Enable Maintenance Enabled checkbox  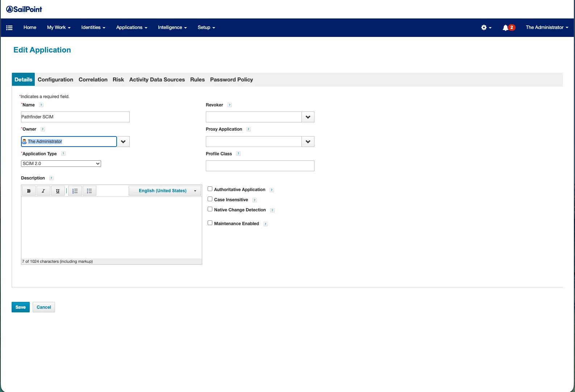click(210, 223)
